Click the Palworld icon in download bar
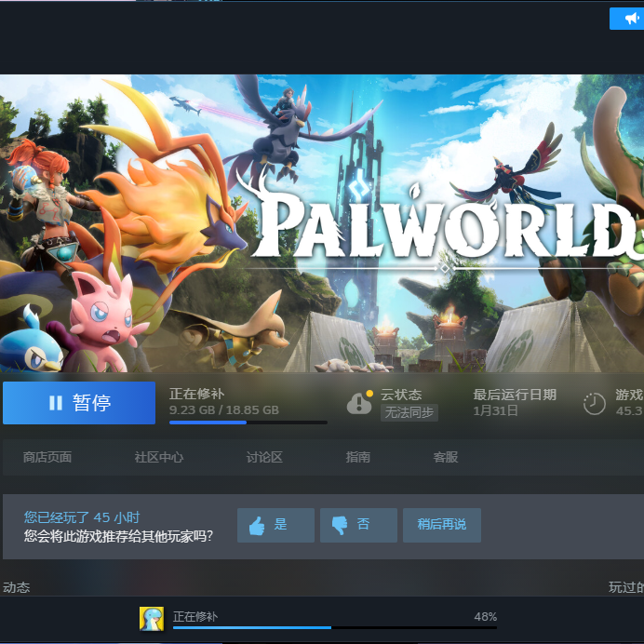 151,618
